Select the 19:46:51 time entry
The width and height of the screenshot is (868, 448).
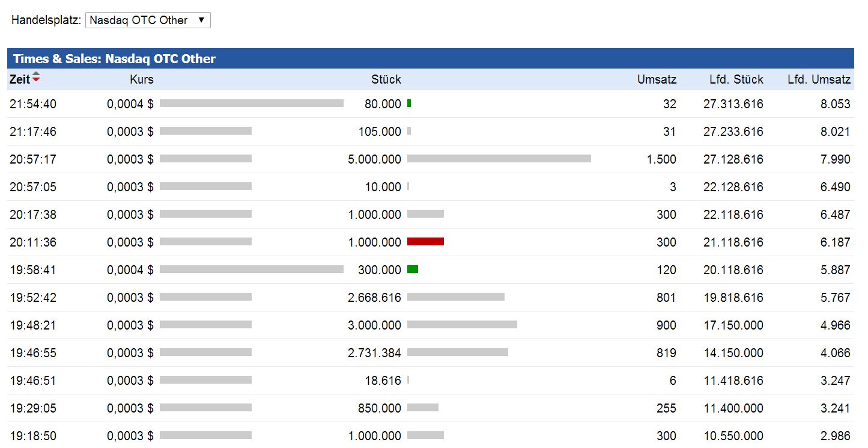33,381
